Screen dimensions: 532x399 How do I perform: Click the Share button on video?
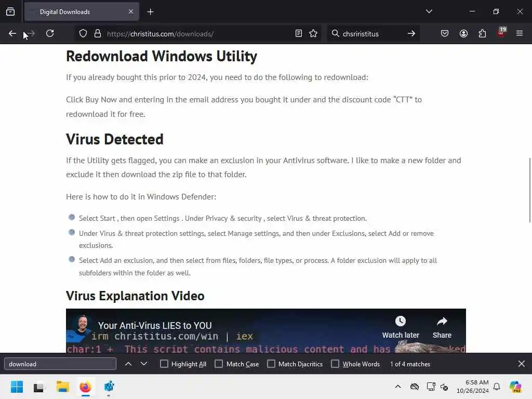point(442,327)
